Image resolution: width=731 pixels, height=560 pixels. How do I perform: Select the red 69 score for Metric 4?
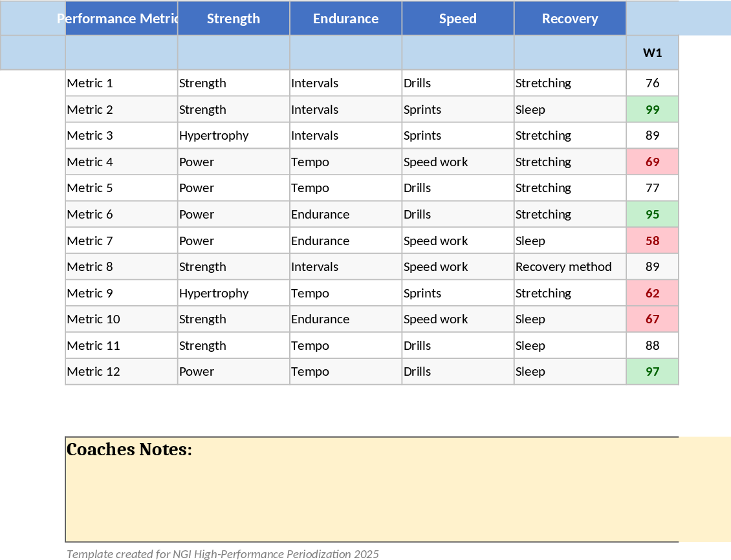(652, 162)
